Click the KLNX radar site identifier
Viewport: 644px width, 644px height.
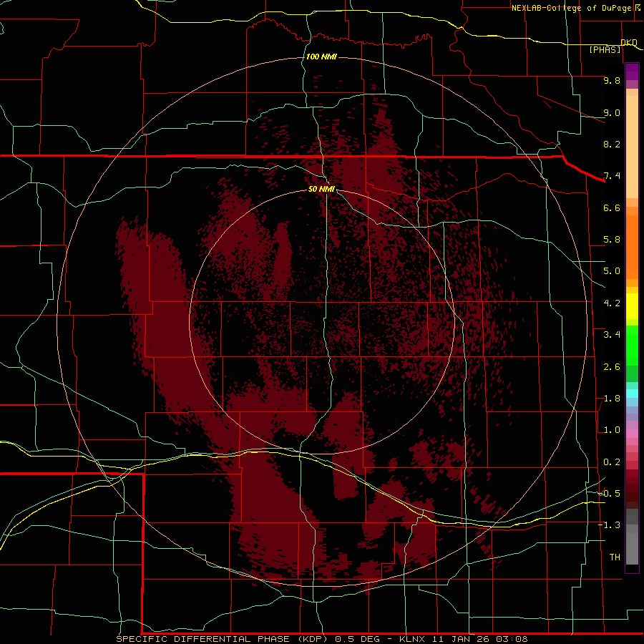(413, 639)
